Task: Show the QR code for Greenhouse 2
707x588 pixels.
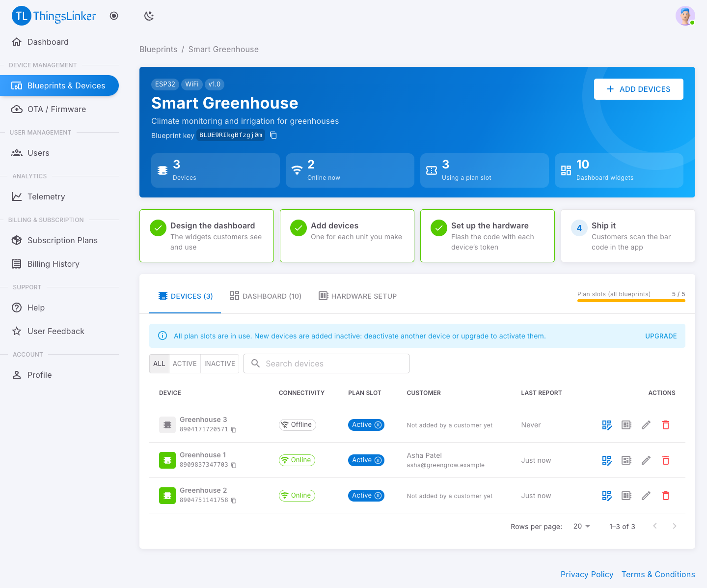Action: click(607, 496)
